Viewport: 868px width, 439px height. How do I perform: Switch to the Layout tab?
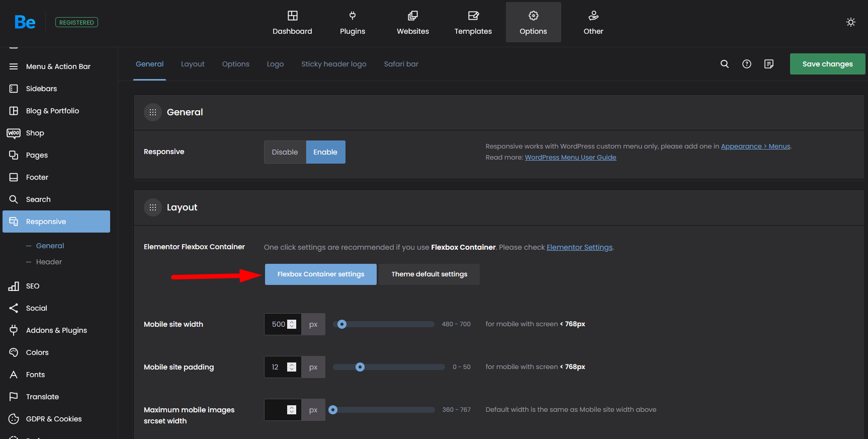click(193, 64)
